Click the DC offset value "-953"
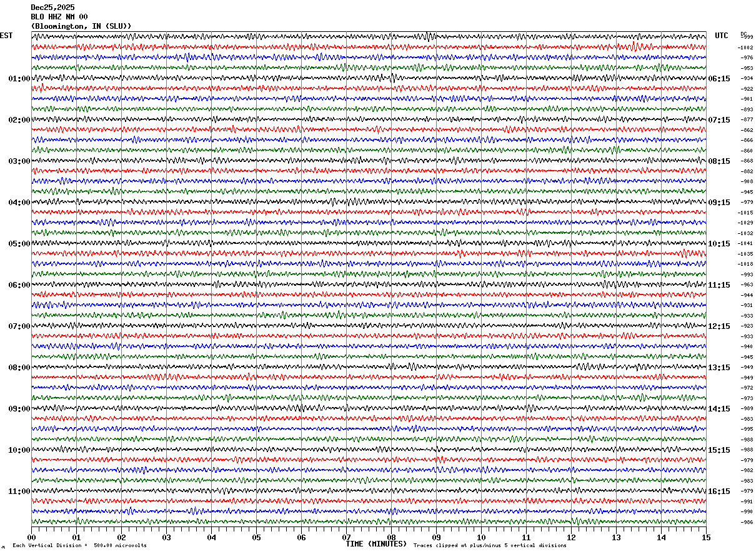Image resolution: width=756 pixels, height=554 pixels. (x=747, y=68)
